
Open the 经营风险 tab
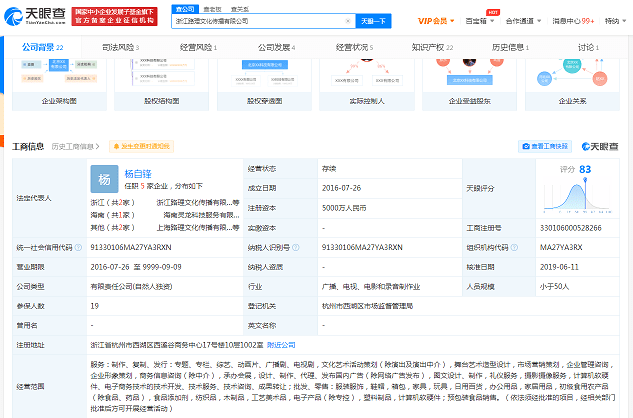[x=198, y=47]
